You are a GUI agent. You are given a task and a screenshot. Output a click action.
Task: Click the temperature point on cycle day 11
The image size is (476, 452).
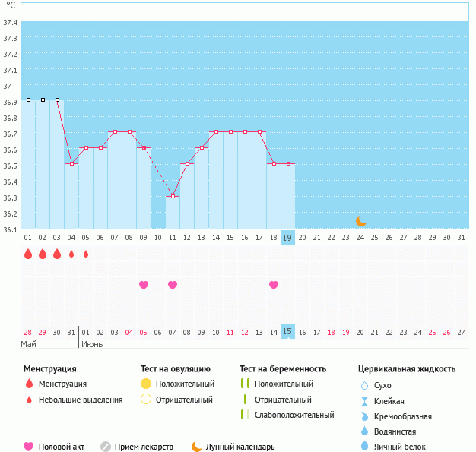coord(173,196)
